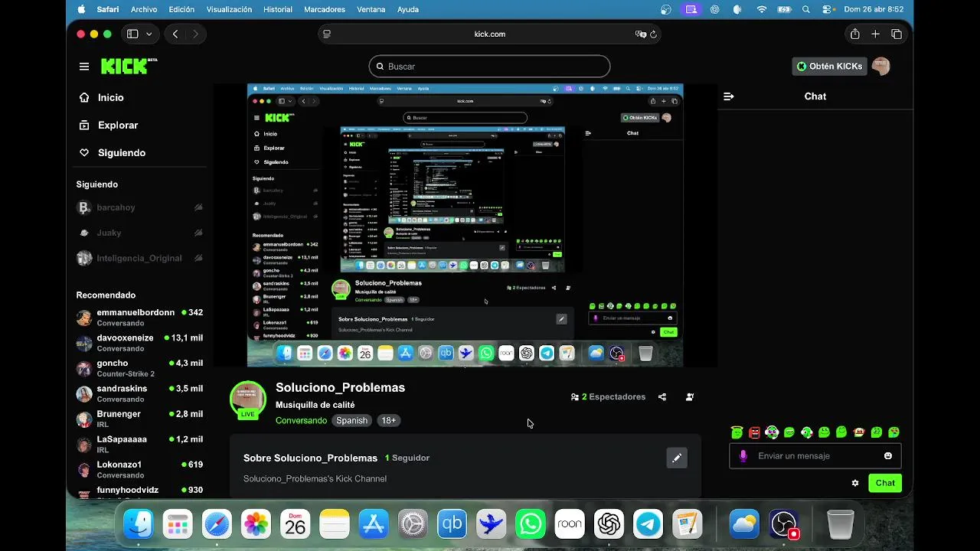Open the Visualización menu
This screenshot has height=551, width=980.
point(229,9)
